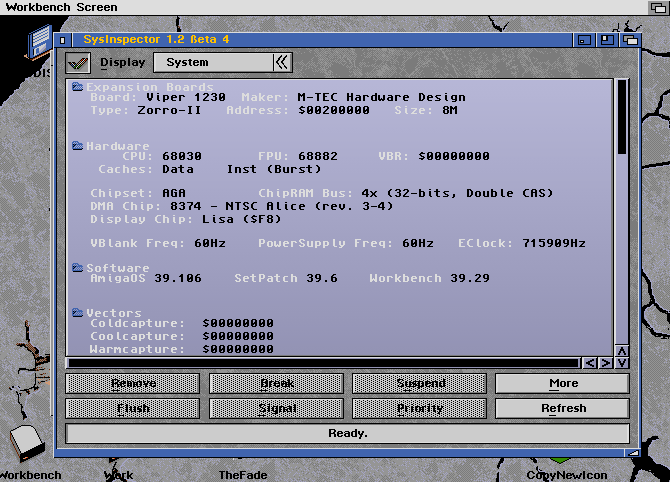
Task: Click the checkmark icon beside Display
Action: [78, 63]
